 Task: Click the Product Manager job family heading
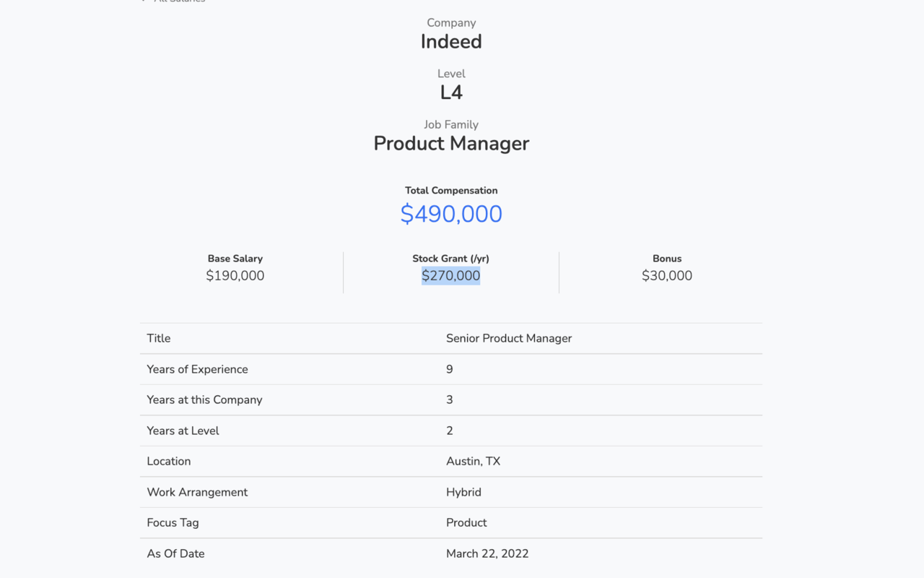click(451, 143)
